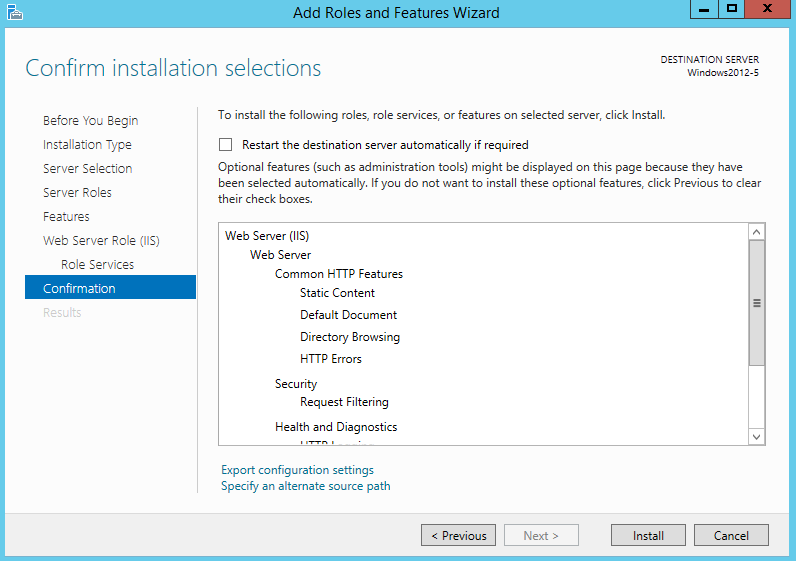
Task: Open the Features step in sidebar
Action: 66,217
